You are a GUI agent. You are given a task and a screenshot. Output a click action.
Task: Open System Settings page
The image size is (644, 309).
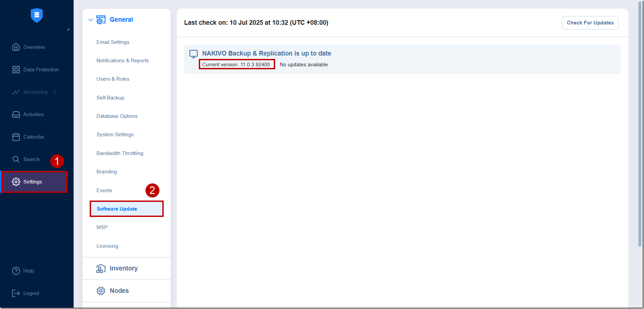pos(115,135)
